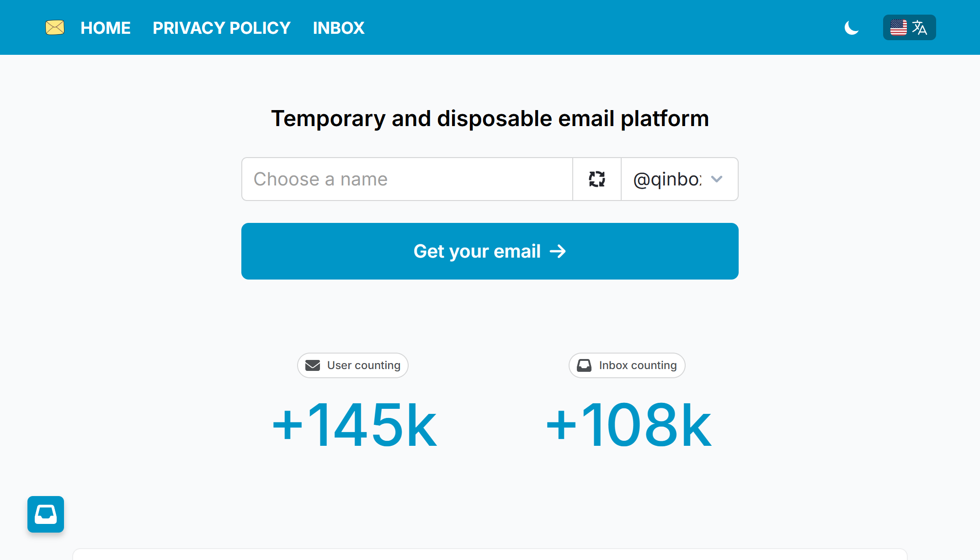Click the Choose a name field
Image resolution: width=980 pixels, height=560 pixels.
(407, 179)
